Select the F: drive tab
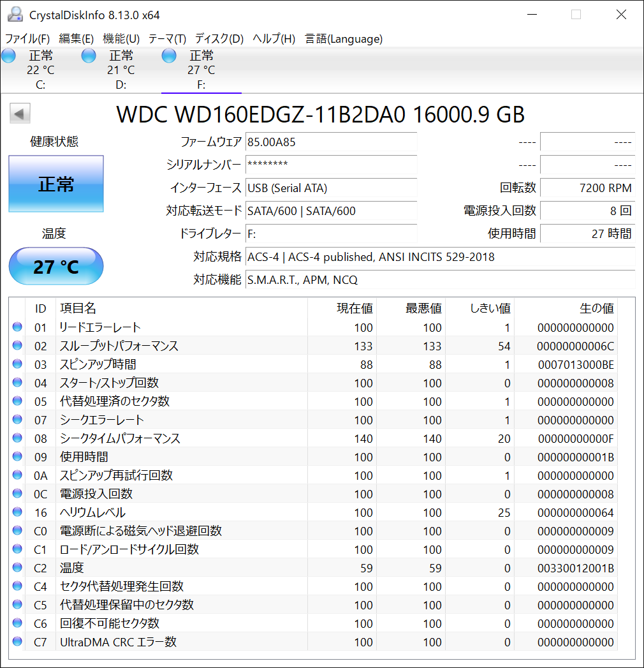Screen dimensions: 644x668 click(201, 70)
